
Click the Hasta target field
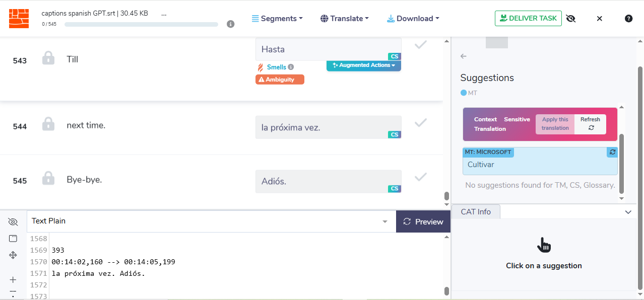(x=329, y=49)
